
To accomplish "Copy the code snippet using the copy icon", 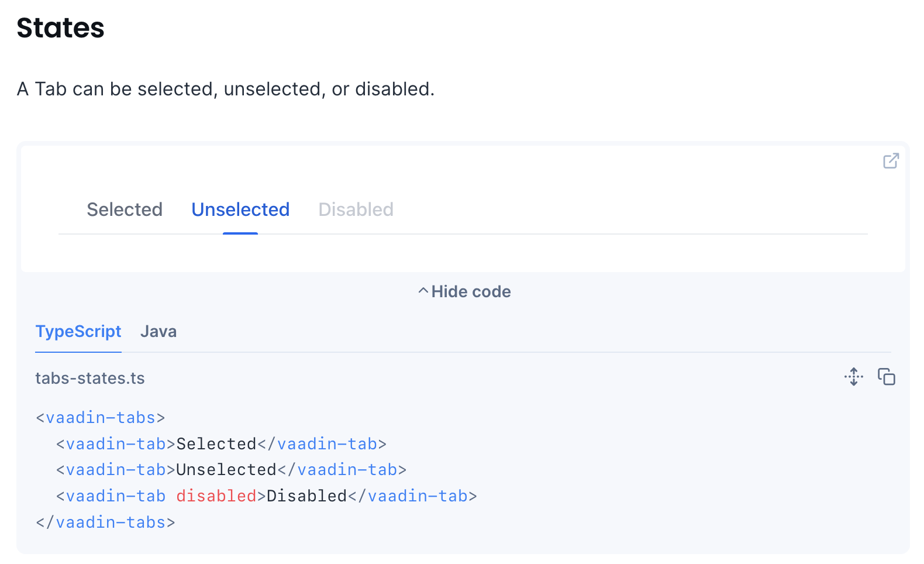I will click(x=887, y=377).
